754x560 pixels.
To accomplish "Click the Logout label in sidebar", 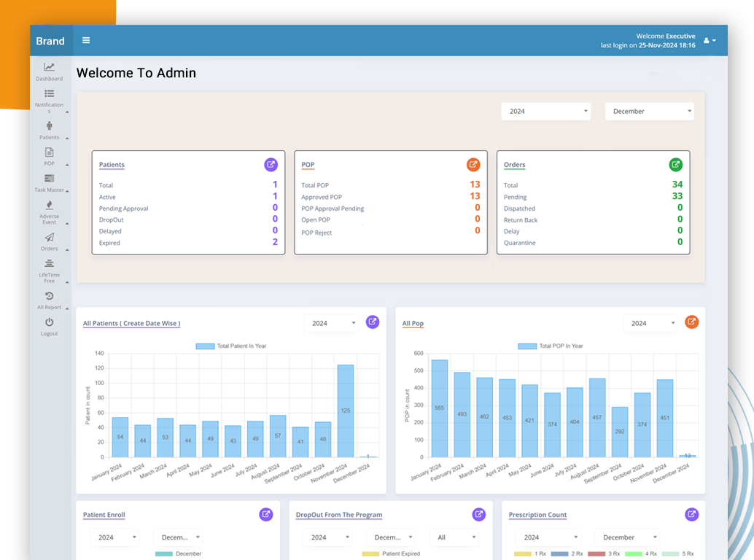I will tap(49, 334).
